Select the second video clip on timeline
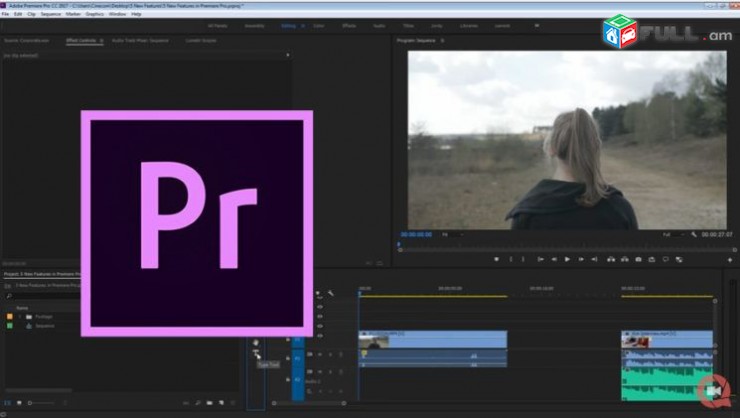The height and width of the screenshot is (418, 740). pyautogui.click(x=667, y=340)
